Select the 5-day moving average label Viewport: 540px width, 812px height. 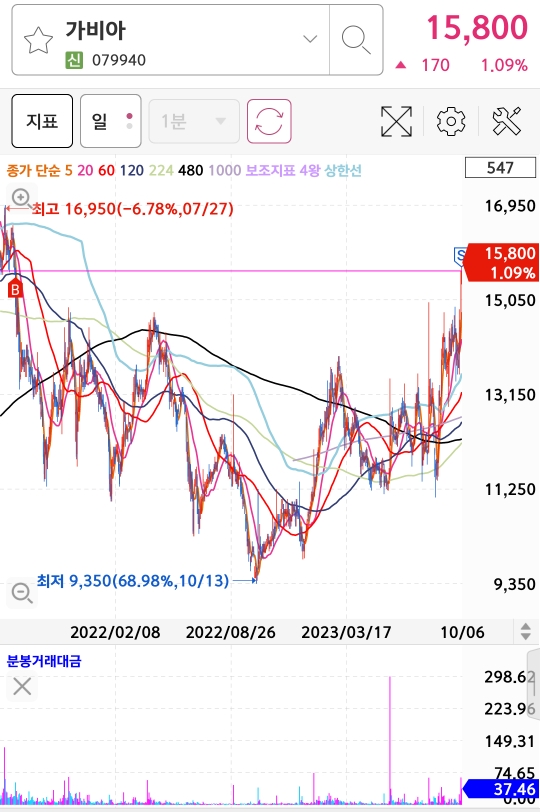(x=68, y=170)
